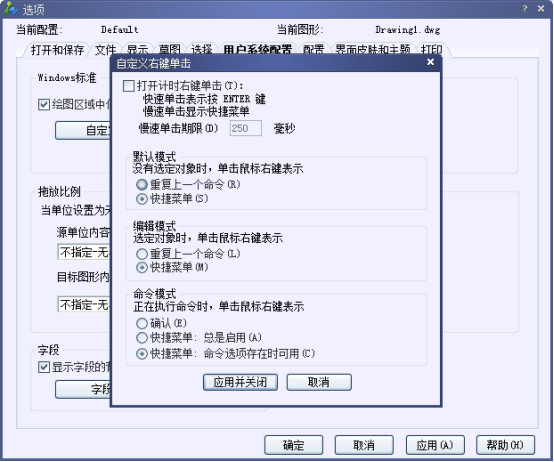Screen dimensions: 554x462
Task: Click the 字段 update button in 字段 group
Action: (83, 389)
